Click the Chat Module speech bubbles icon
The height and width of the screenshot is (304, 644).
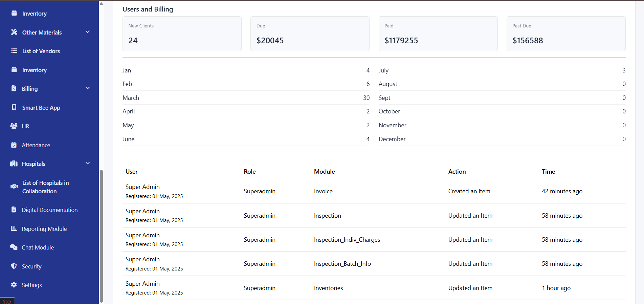[x=14, y=247]
